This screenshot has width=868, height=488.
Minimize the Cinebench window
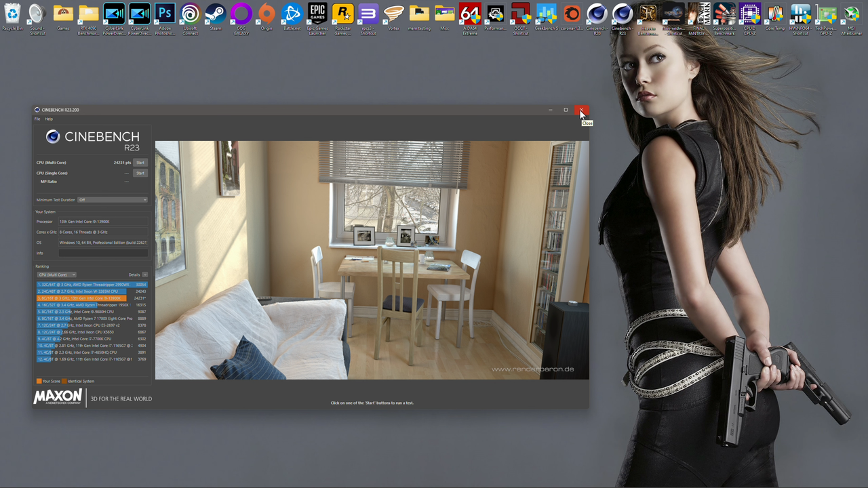point(551,110)
